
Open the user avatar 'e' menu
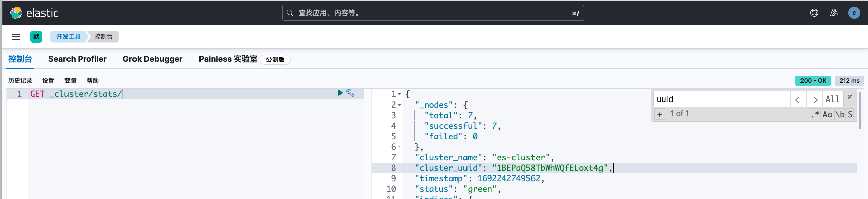coord(854,13)
